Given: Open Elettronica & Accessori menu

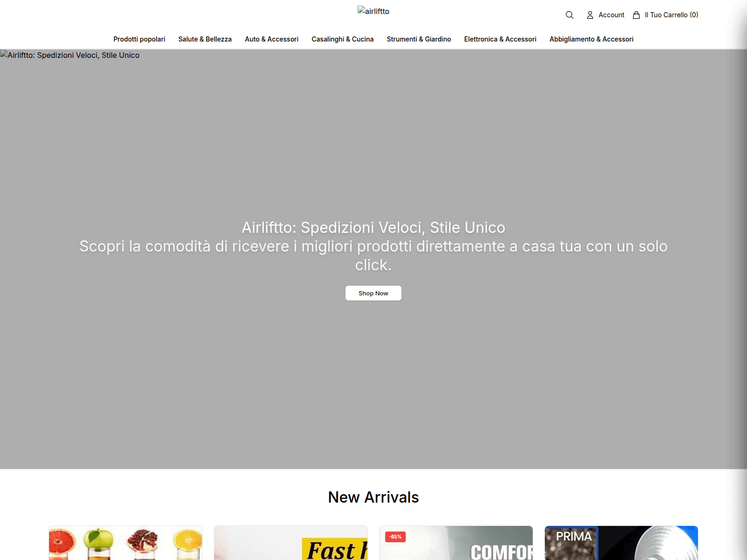Looking at the screenshot, I should click(500, 39).
